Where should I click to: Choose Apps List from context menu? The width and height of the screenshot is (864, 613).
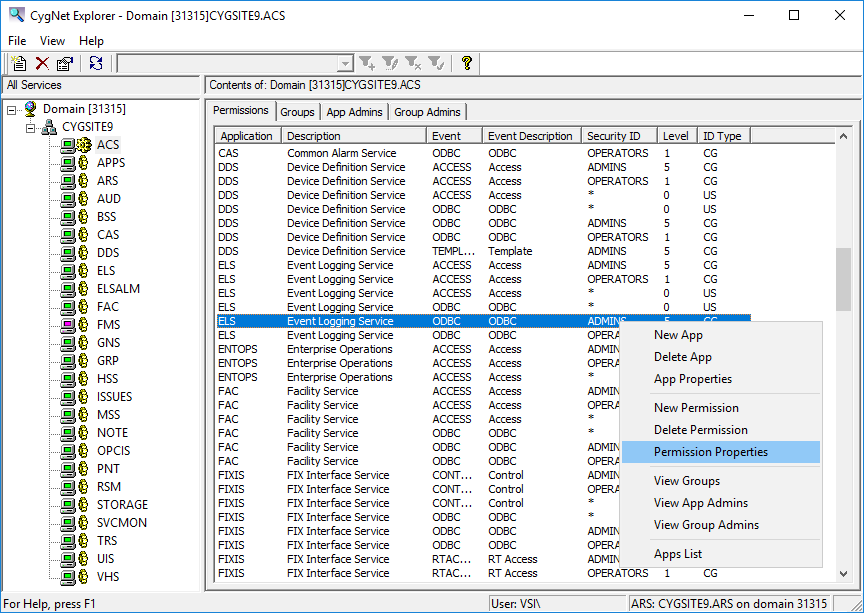[721, 554]
